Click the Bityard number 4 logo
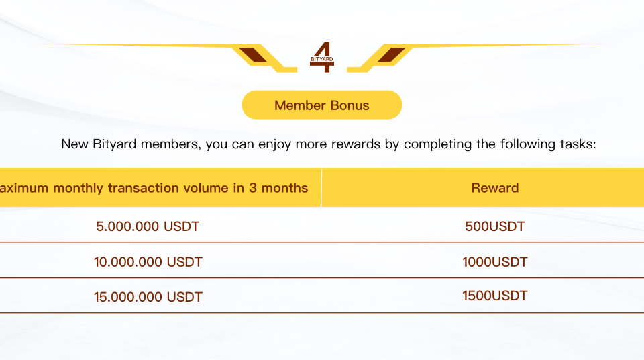This screenshot has width=644, height=360. (x=322, y=57)
